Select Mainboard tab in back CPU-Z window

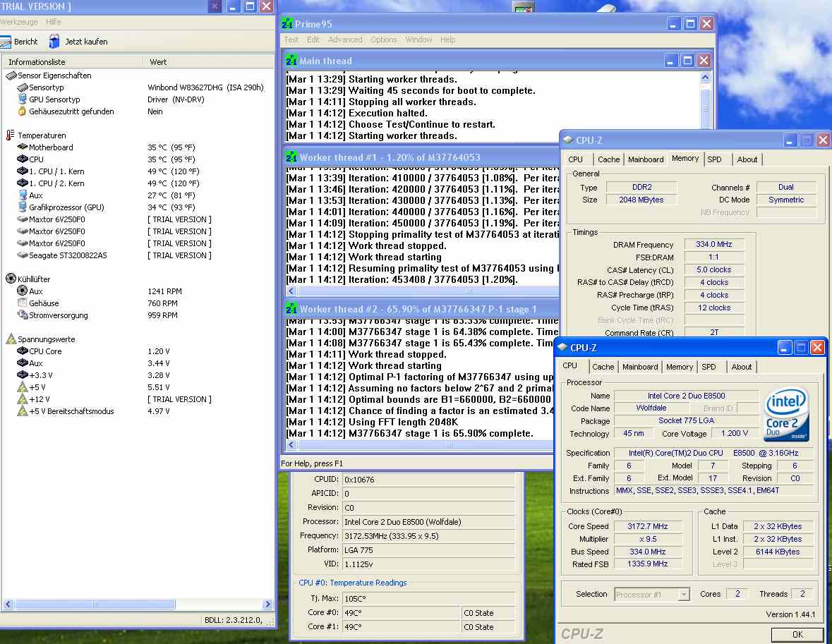(646, 159)
